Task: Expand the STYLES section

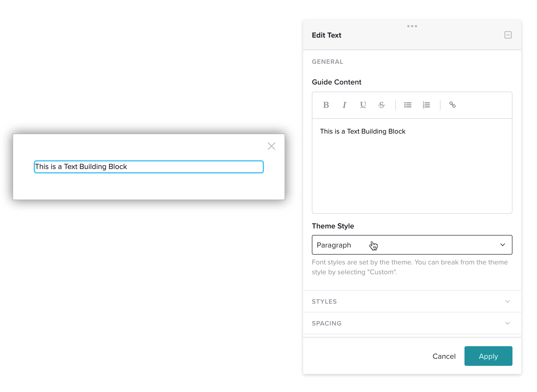Action: pos(412,301)
